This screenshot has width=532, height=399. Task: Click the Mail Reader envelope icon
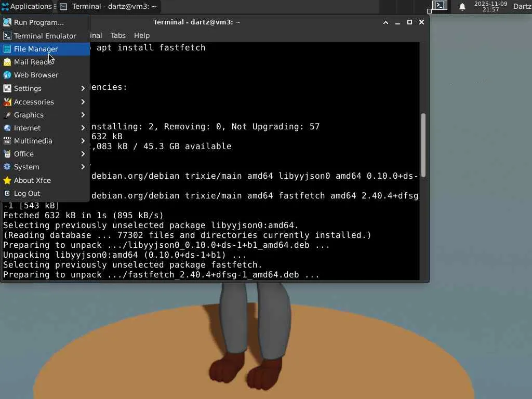tap(7, 62)
